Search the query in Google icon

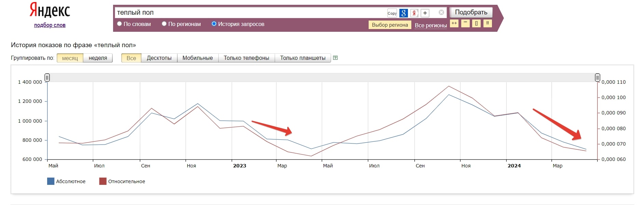pos(403,13)
